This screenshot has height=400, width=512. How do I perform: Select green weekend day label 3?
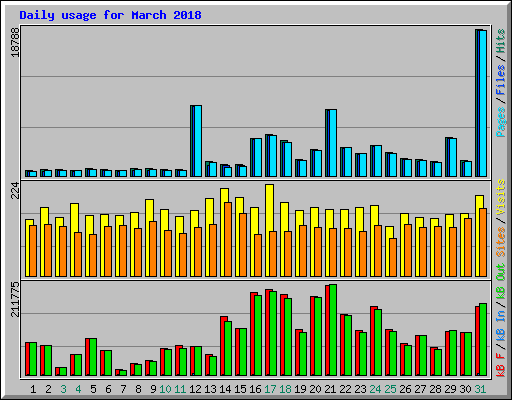(x=63, y=389)
